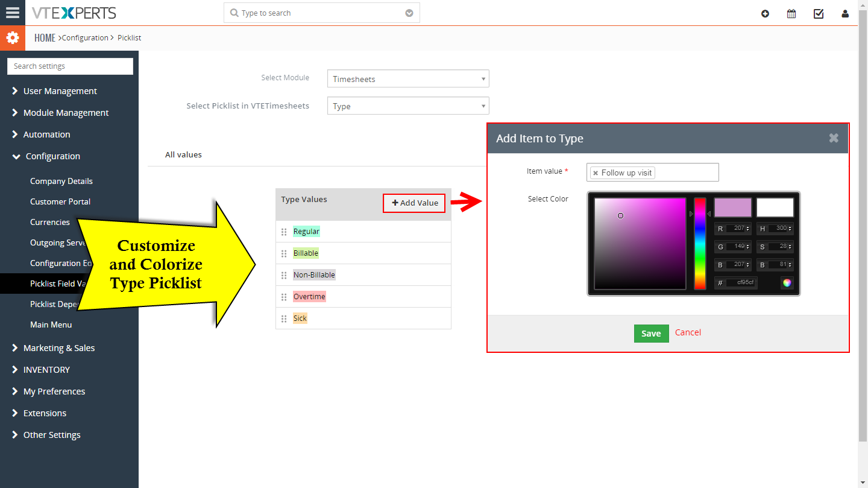Click the VTExperts logo
This screenshot has height=488, width=868.
[x=74, y=13]
